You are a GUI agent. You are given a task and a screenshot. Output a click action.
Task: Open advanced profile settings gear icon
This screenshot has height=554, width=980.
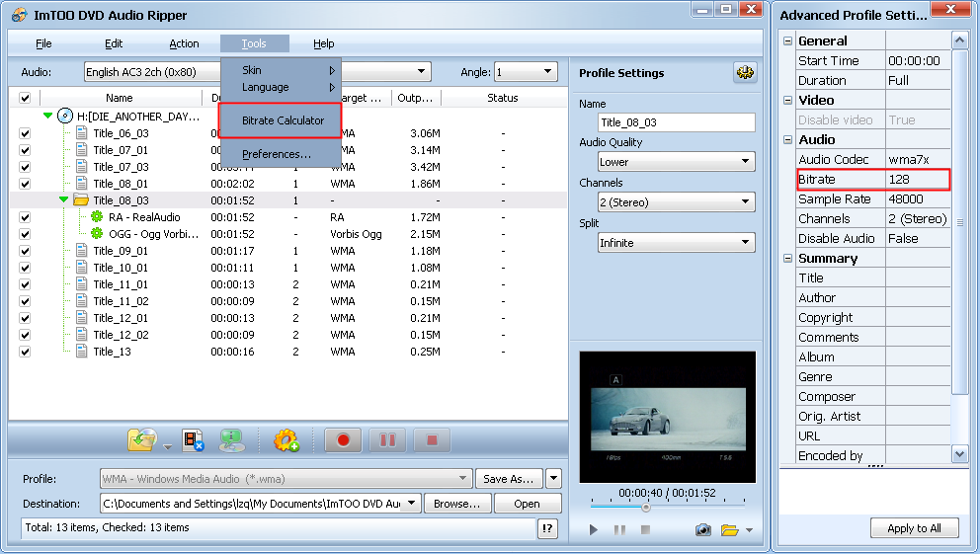coord(744,73)
